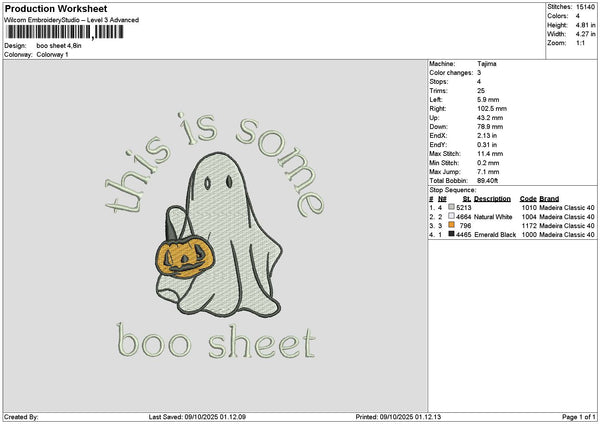Click the 'Brand' column header
The width and height of the screenshot is (600, 424).
[549, 199]
